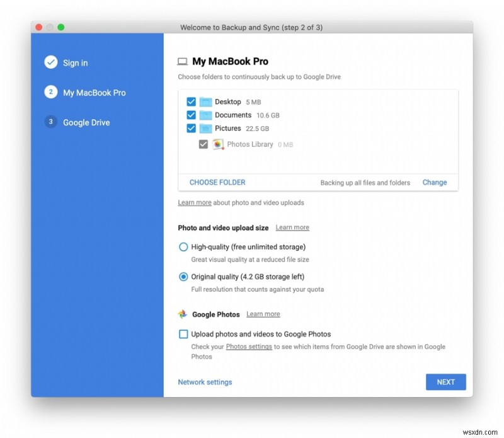The height and width of the screenshot is (438, 504).
Task: Uncheck the Documents folder checkbox
Action: (191, 115)
